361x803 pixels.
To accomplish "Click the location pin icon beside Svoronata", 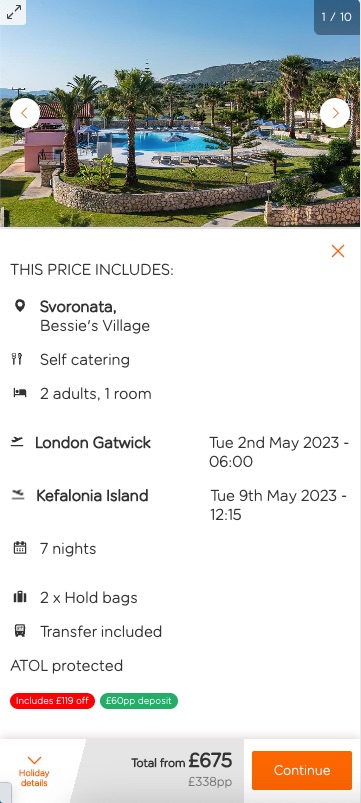I will point(19,306).
